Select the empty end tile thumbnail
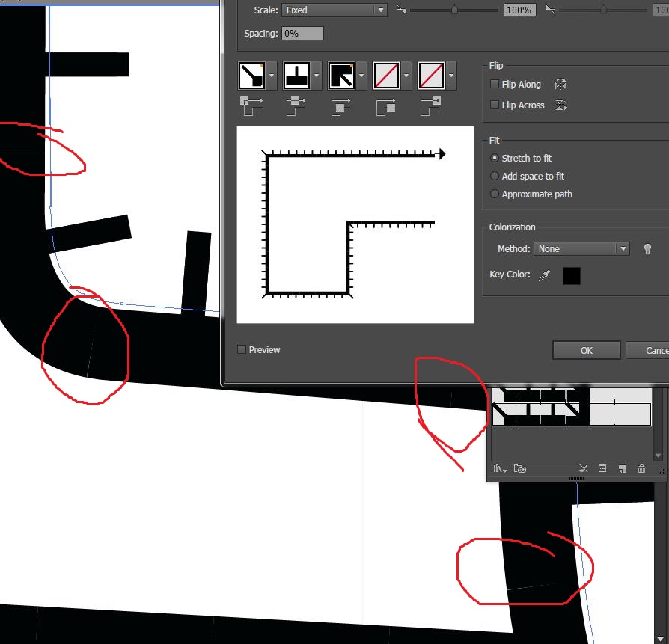669x644 pixels. pos(431,76)
